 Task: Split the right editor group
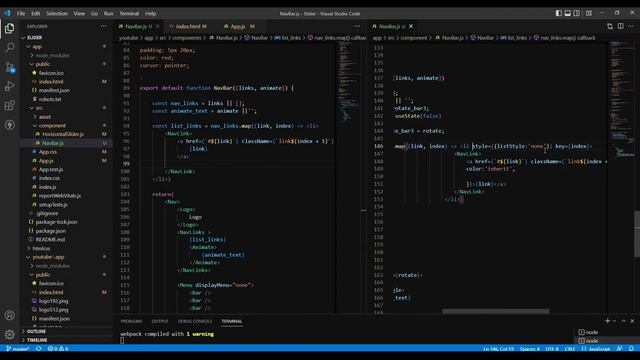click(x=620, y=26)
